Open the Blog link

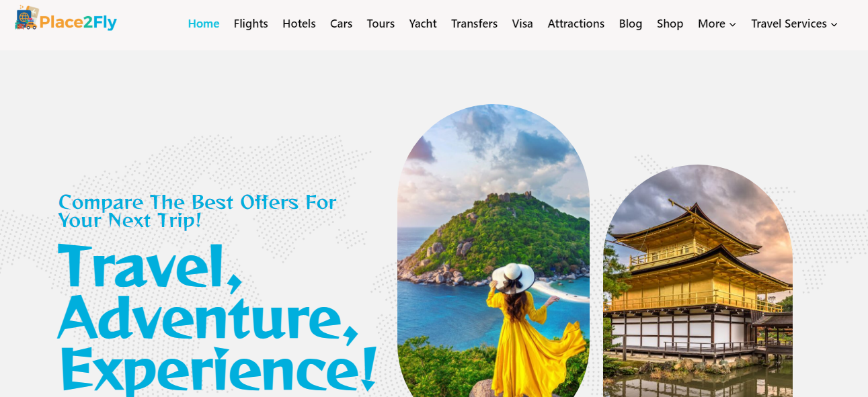pyautogui.click(x=631, y=24)
